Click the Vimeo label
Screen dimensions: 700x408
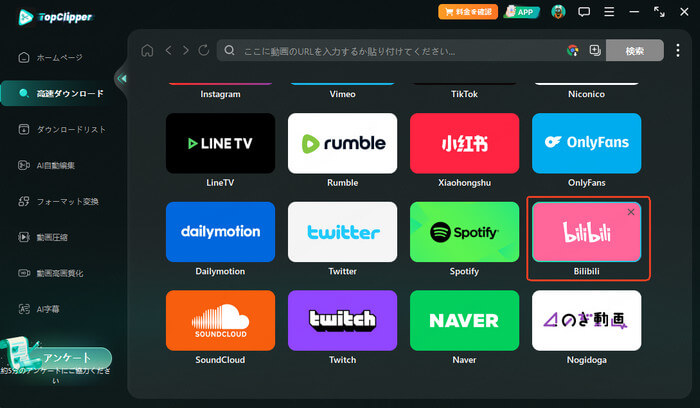coord(342,94)
